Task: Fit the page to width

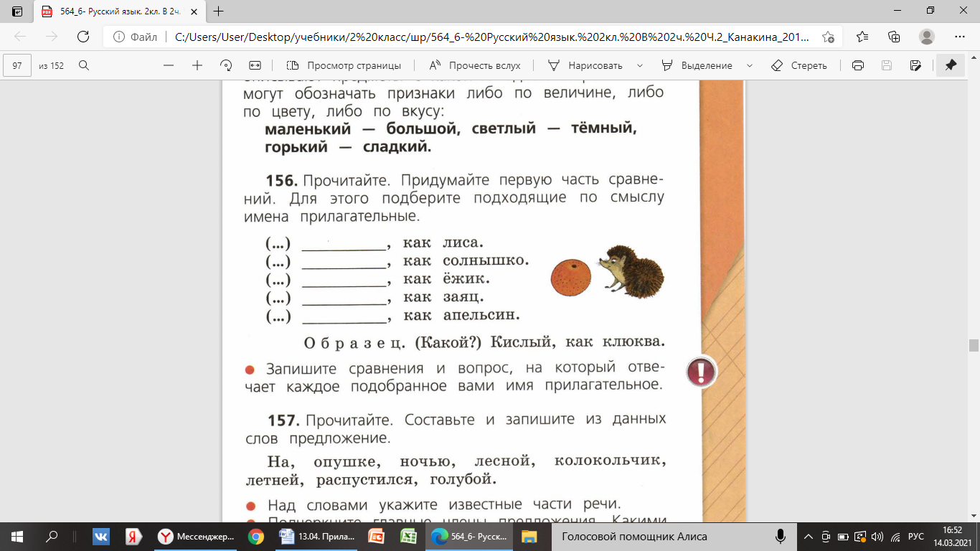Action: pos(254,65)
